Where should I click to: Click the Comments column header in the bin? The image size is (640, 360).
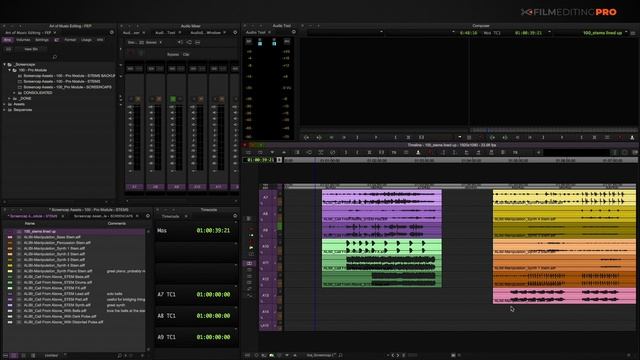[116, 224]
